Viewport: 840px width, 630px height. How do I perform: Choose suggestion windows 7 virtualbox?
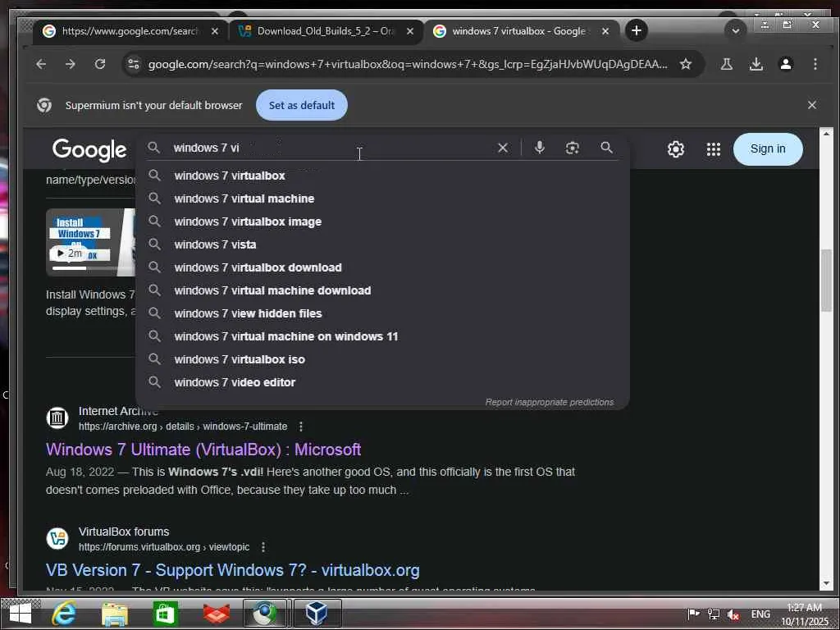point(382,176)
